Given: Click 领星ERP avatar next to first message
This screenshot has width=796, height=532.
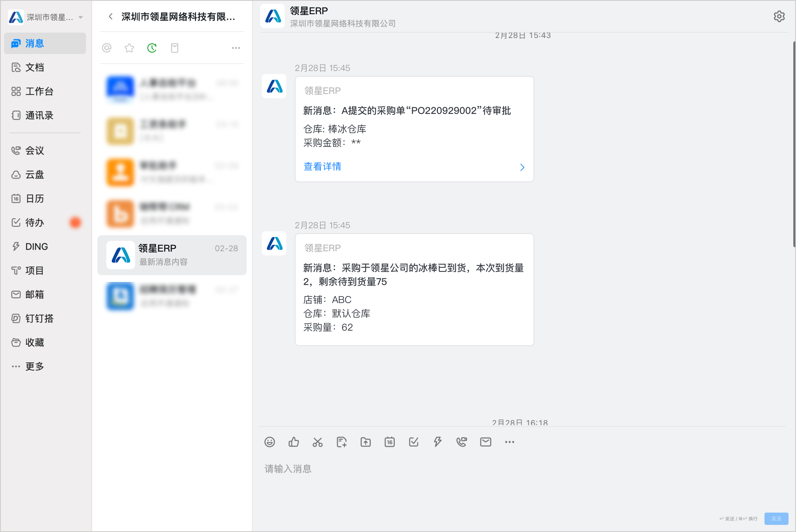Looking at the screenshot, I should pos(274,86).
